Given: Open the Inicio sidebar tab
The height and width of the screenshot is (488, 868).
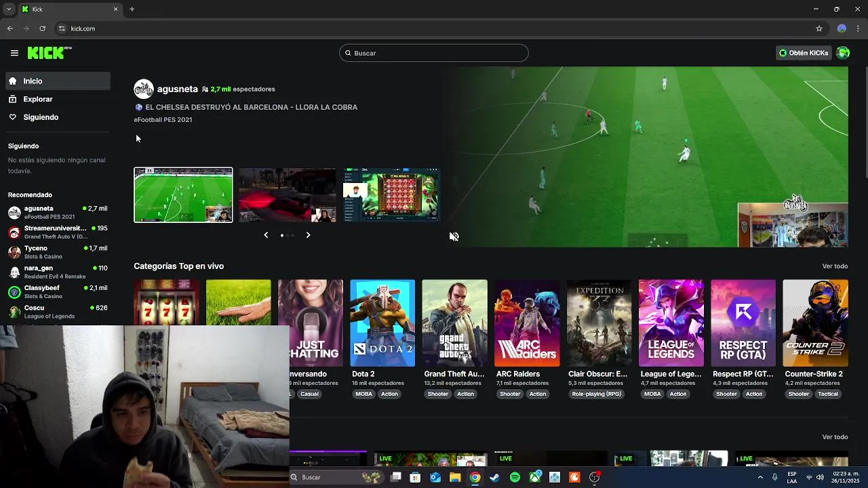Looking at the screenshot, I should (x=58, y=81).
